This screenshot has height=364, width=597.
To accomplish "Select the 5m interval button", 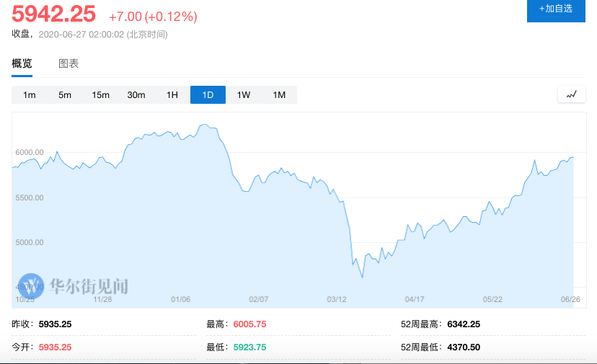I will (x=65, y=95).
